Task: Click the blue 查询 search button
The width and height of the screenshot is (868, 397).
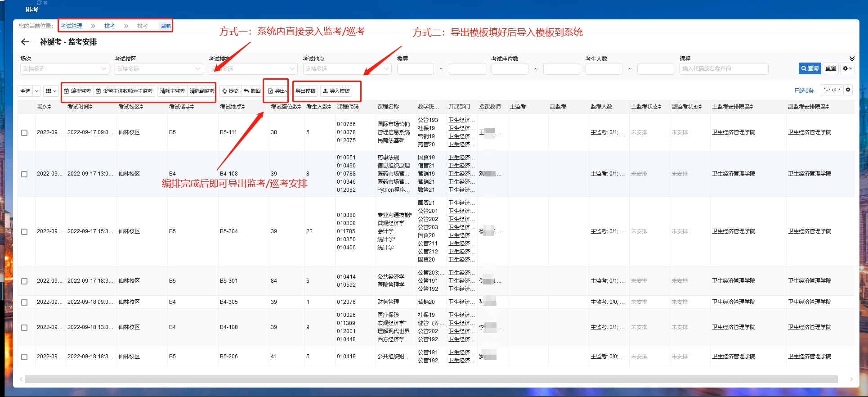Action: click(x=810, y=68)
